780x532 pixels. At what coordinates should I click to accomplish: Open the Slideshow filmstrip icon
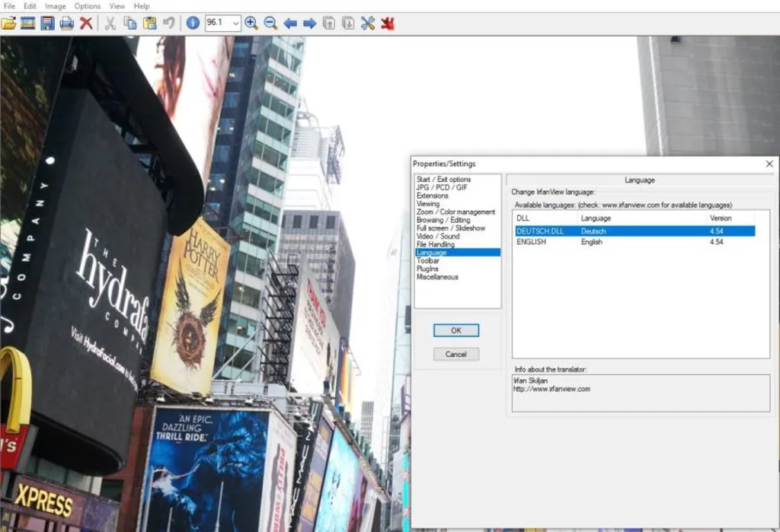pos(28,24)
